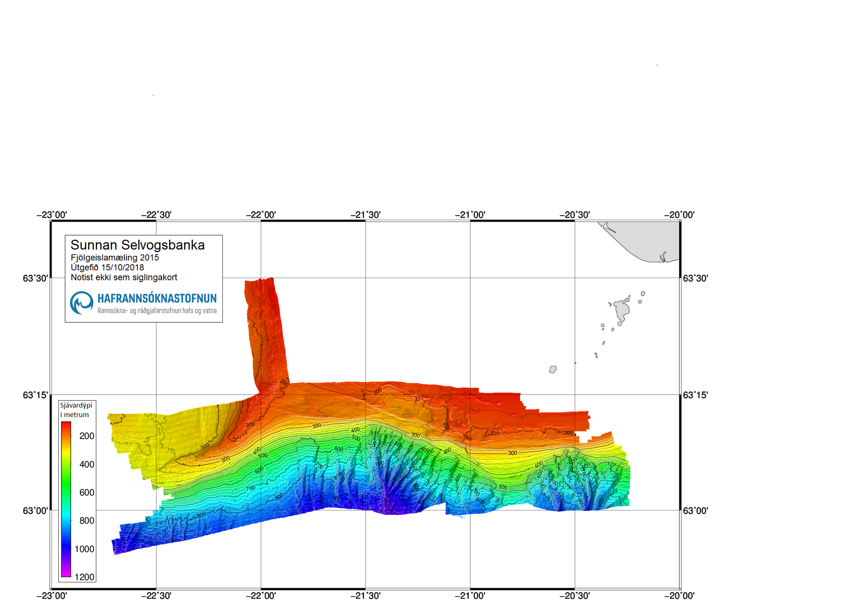Click the largest island east of the survey
The height and width of the screenshot is (614, 868).
coord(622,310)
